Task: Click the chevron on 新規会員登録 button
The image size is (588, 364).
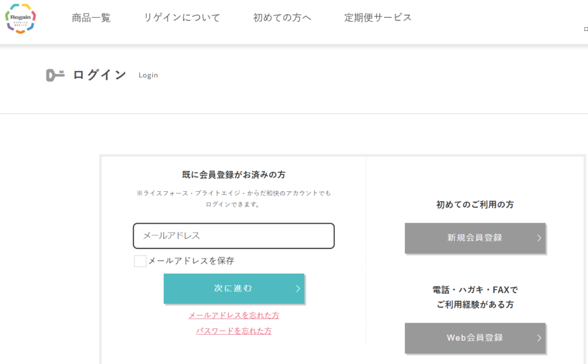Action: (x=539, y=238)
